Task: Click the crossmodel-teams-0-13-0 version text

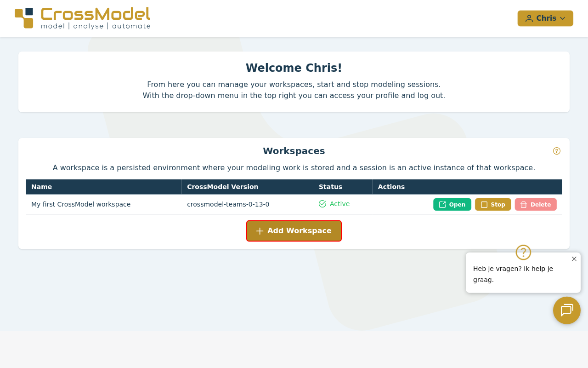Action: point(228,204)
